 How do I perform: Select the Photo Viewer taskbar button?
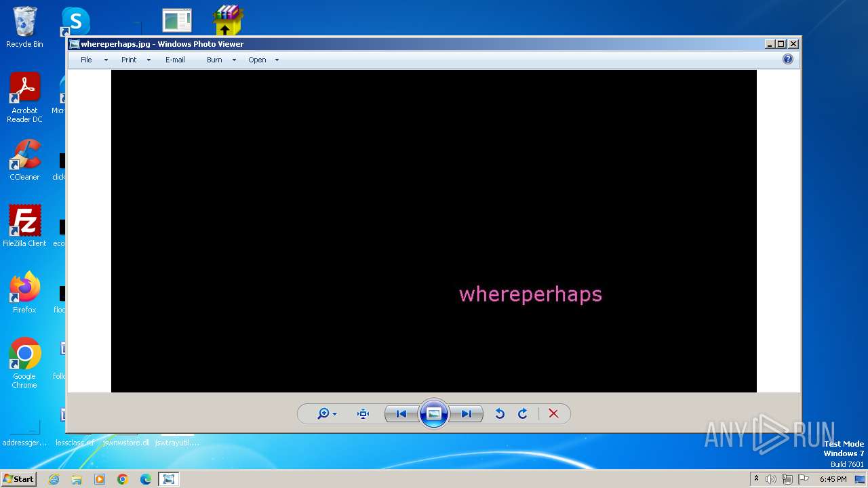tap(168, 479)
